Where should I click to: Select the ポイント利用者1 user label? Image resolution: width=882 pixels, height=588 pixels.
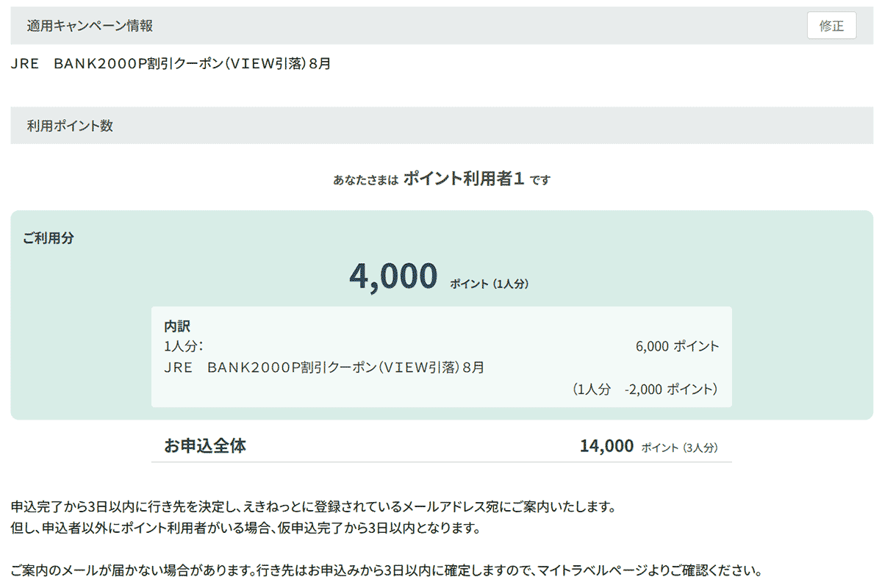[464, 176]
